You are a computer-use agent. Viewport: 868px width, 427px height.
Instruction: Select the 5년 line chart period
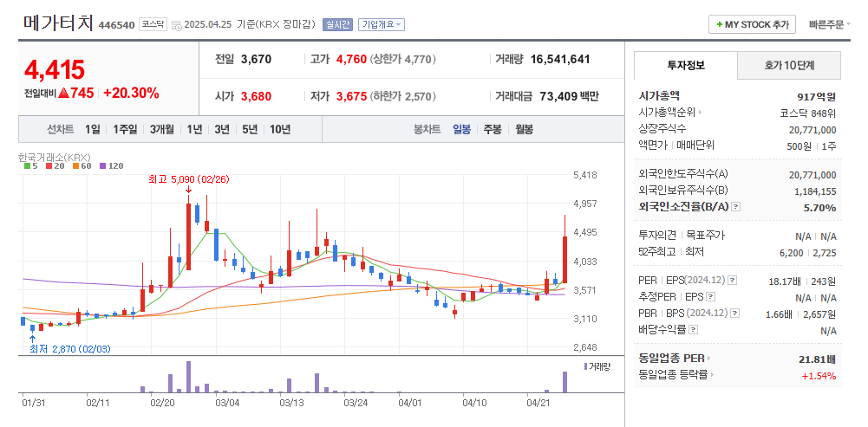[x=250, y=129]
